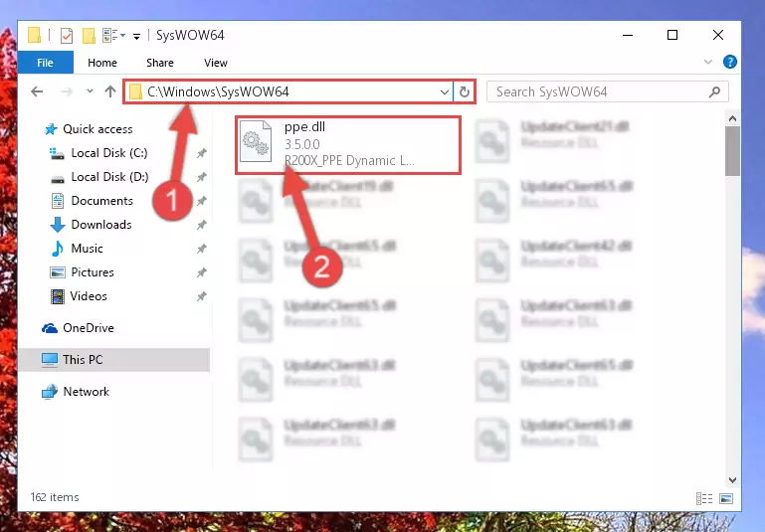Click the pin icon beside Downloads
The width and height of the screenshot is (765, 532).
pyautogui.click(x=201, y=225)
